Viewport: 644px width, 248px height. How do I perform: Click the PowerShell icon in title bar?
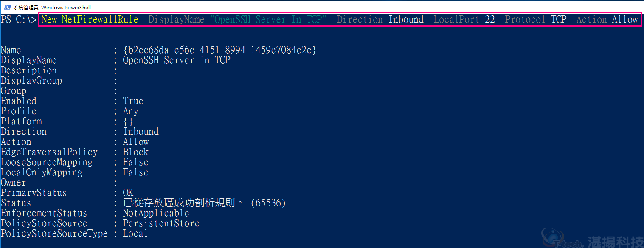7,7
